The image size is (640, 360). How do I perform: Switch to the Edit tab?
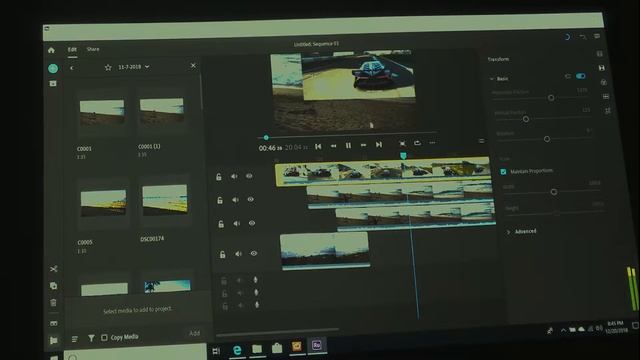(72, 49)
